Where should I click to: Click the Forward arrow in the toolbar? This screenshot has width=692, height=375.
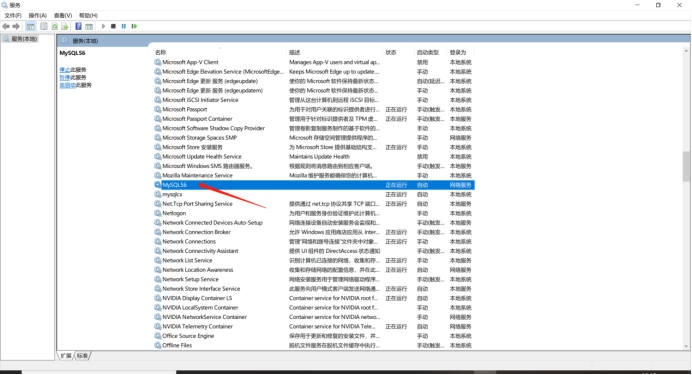[16, 26]
